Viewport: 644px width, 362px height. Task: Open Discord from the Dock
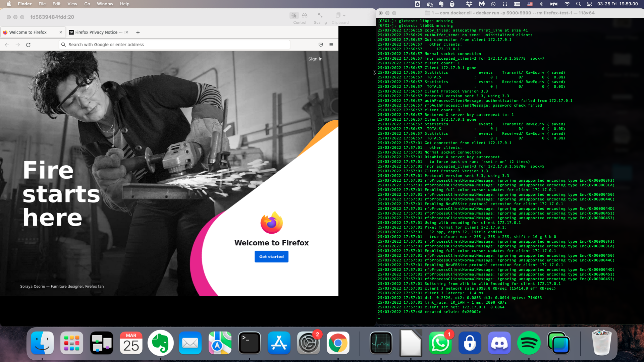(x=499, y=343)
